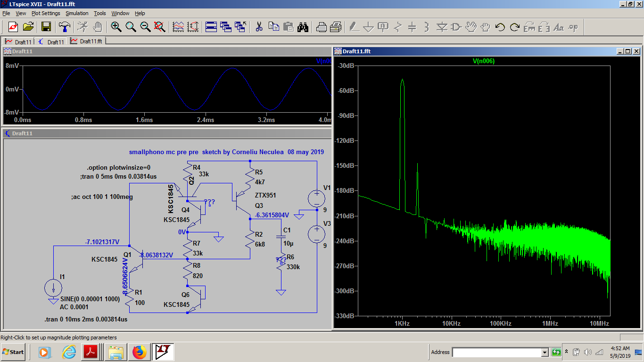Click the 1KHz frequency axis label
This screenshot has height=362, width=644.
tap(402, 324)
